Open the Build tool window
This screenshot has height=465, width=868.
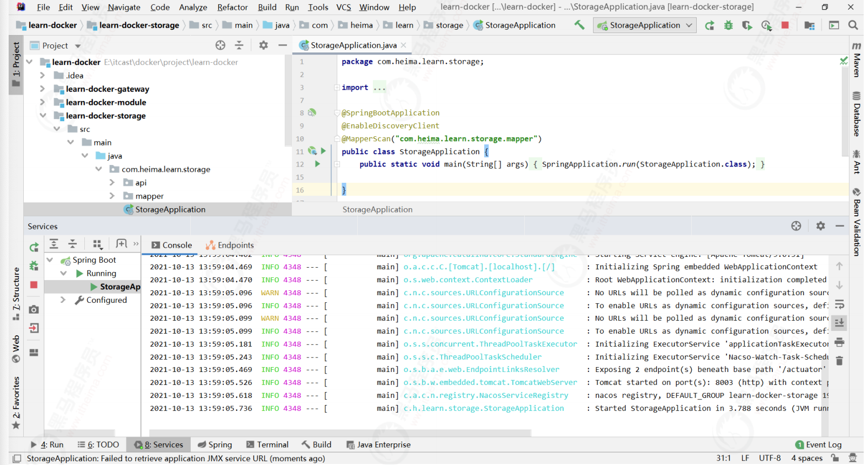tap(317, 444)
